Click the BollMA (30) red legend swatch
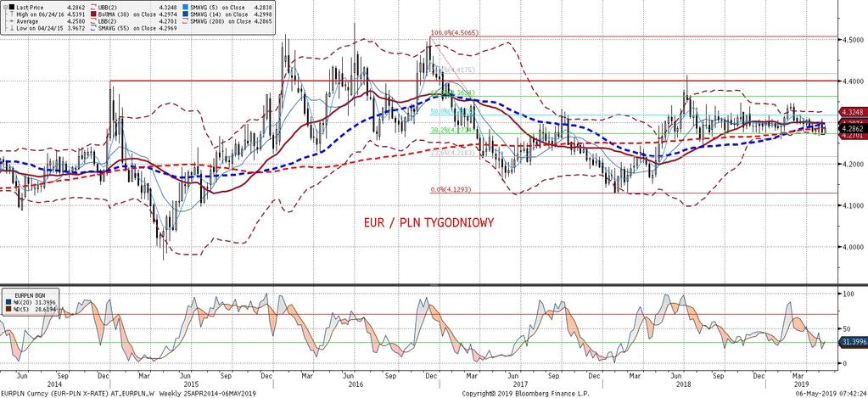The width and height of the screenshot is (868, 398). tap(93, 14)
